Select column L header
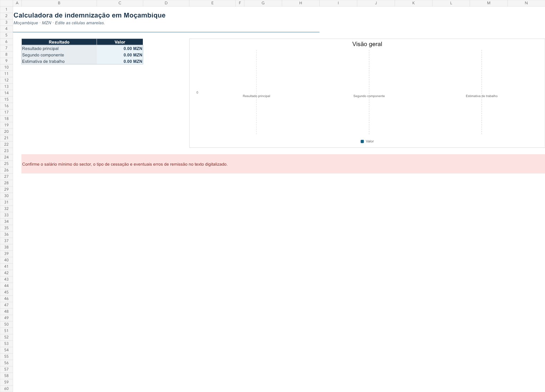Image resolution: width=545 pixels, height=392 pixels. click(451, 3)
